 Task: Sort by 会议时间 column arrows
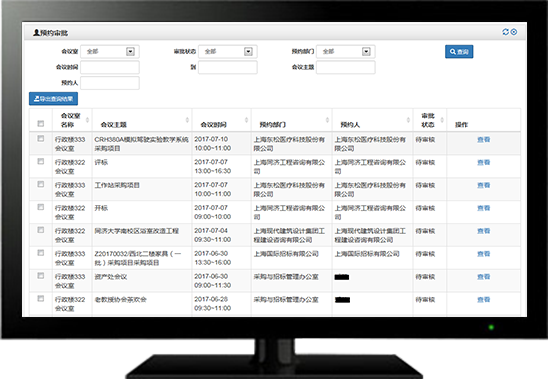246,120
